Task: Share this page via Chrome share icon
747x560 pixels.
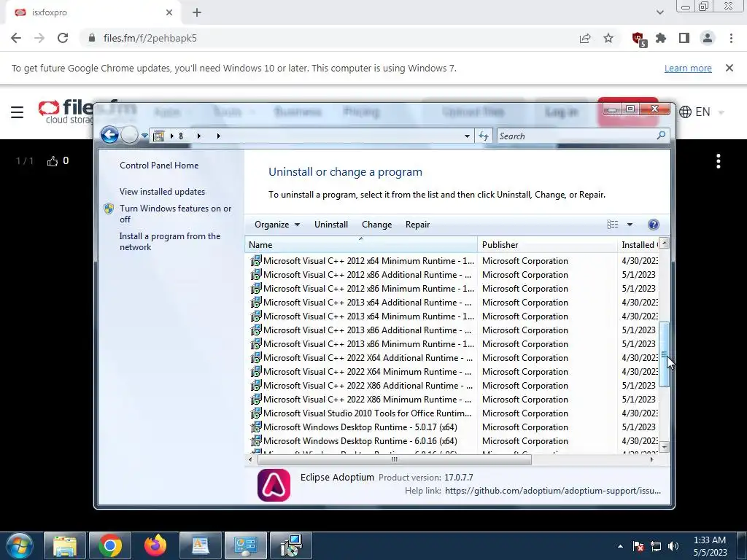Action: coord(585,38)
